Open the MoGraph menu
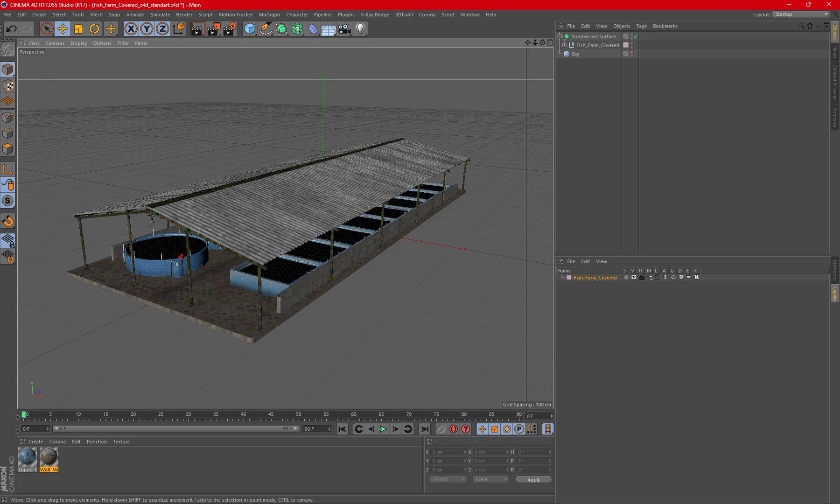This screenshot has height=504, width=840. pos(269,15)
